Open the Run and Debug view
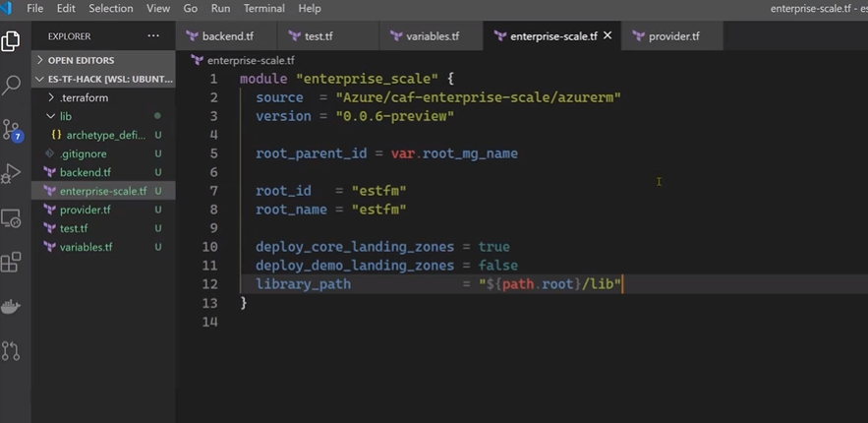This screenshot has height=423, width=868. [x=12, y=174]
